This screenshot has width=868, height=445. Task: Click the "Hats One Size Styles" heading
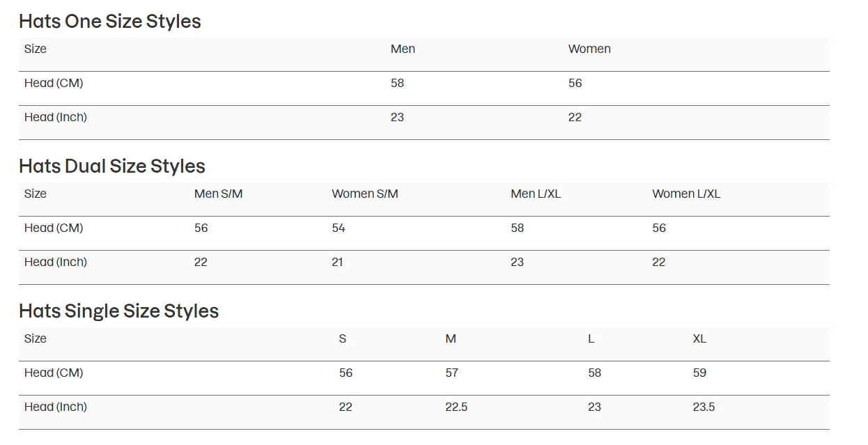109,22
